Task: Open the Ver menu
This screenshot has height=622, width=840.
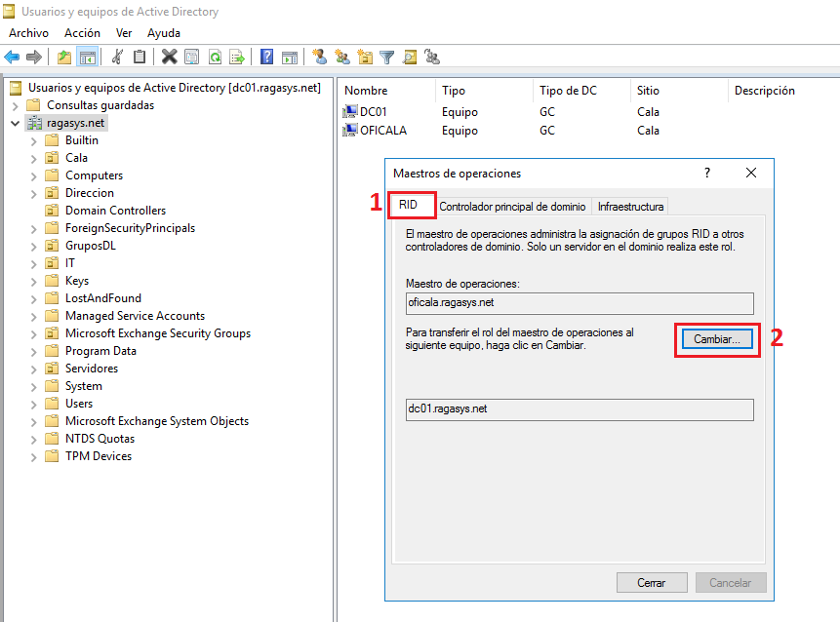Action: 124,33
